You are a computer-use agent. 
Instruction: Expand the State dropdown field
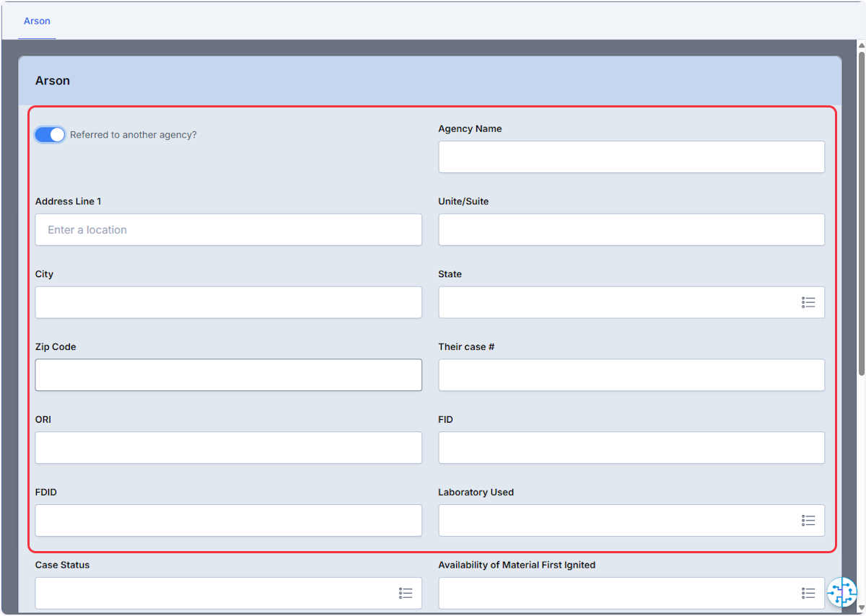(631, 302)
